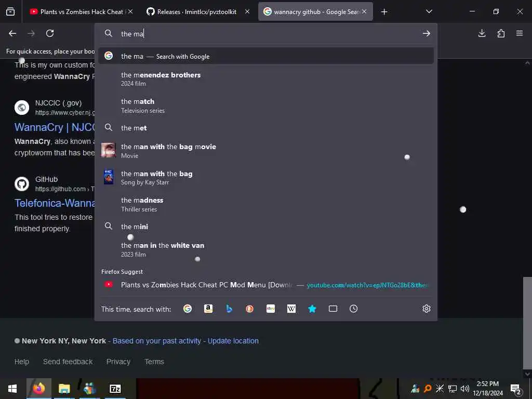Click the browser Back arrow

coord(12,33)
